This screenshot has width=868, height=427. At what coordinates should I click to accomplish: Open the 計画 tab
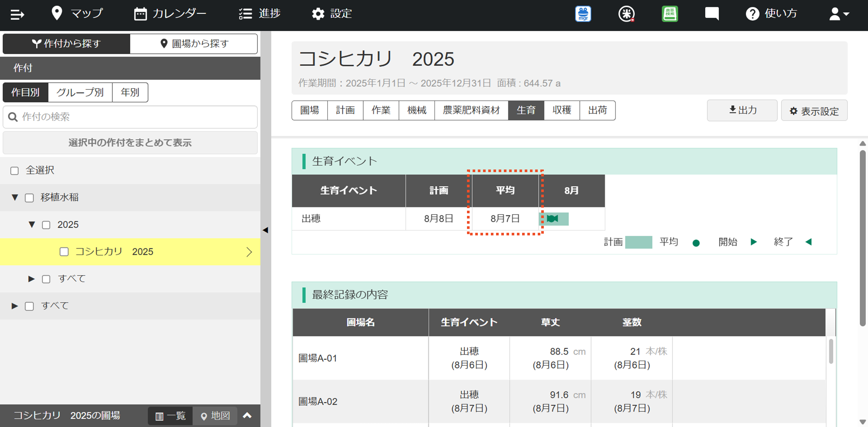345,110
